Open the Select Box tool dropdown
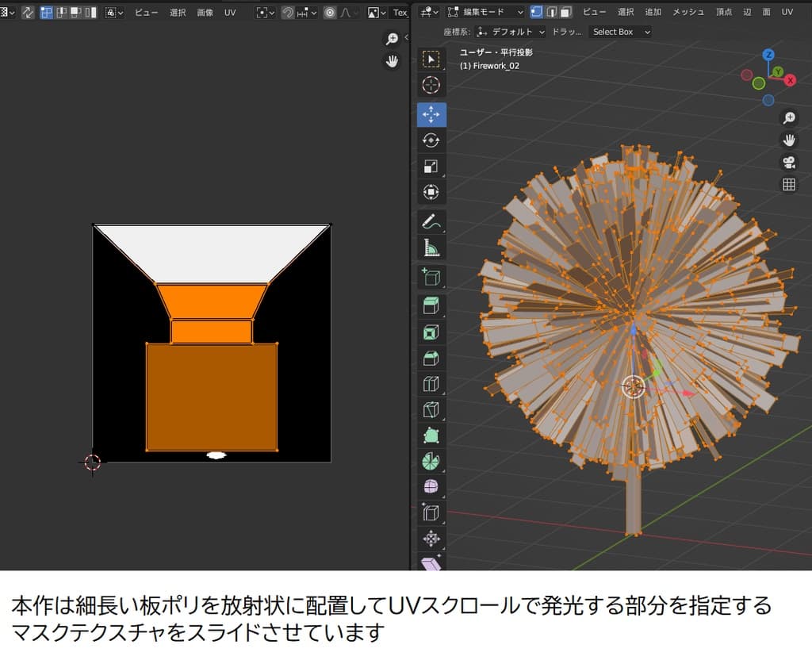The image size is (812, 660). point(622,31)
